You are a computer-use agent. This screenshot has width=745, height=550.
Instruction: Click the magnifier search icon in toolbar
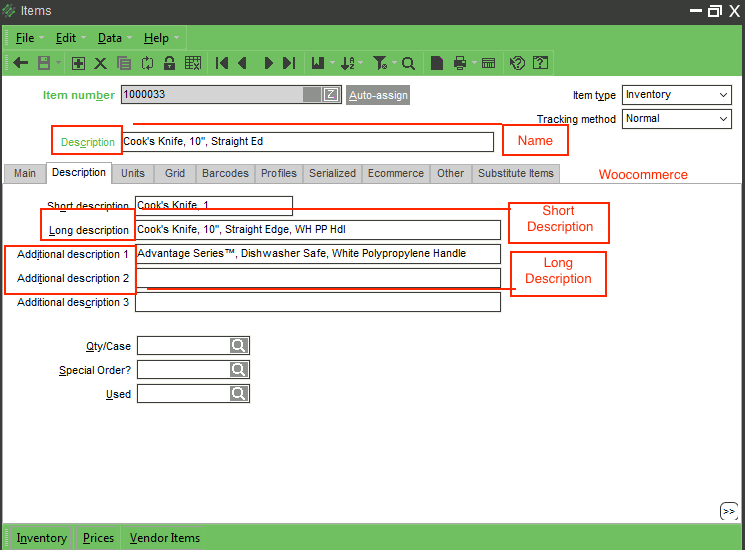[408, 63]
